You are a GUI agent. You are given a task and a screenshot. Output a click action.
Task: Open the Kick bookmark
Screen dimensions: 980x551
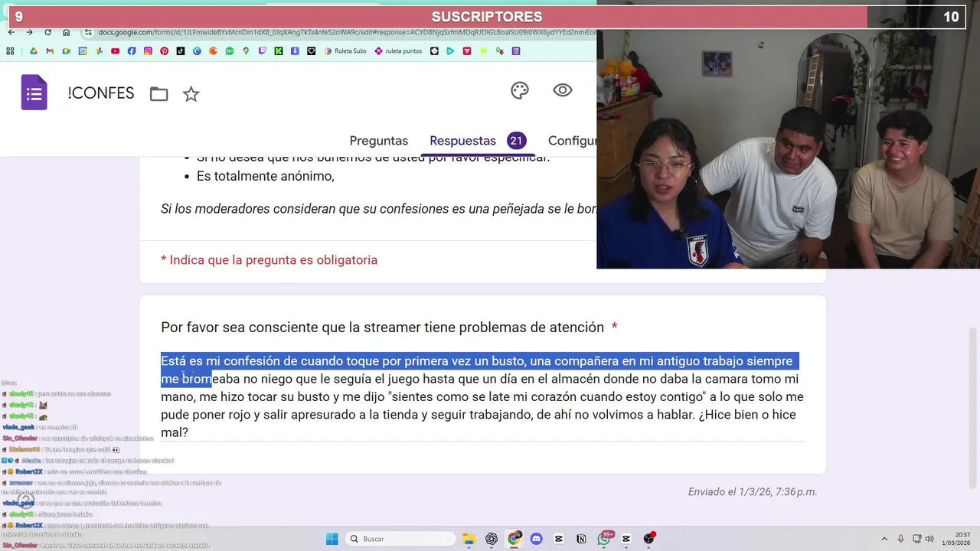coord(279,51)
